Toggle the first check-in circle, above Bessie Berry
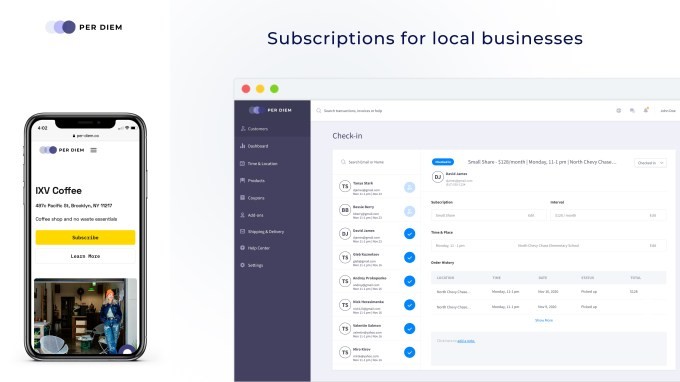Screen dimensions: 680x382 (409, 187)
